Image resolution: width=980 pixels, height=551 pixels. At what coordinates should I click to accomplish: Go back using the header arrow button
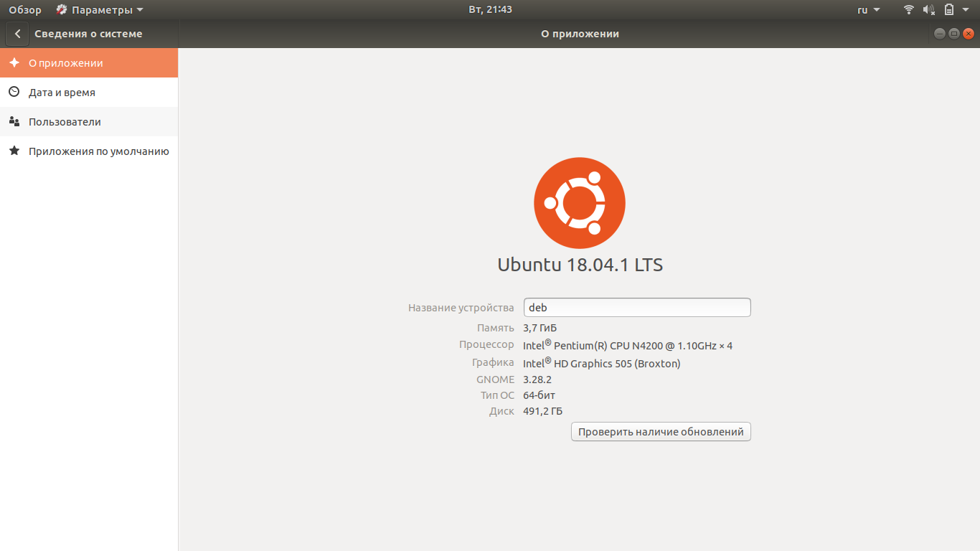[x=17, y=34]
